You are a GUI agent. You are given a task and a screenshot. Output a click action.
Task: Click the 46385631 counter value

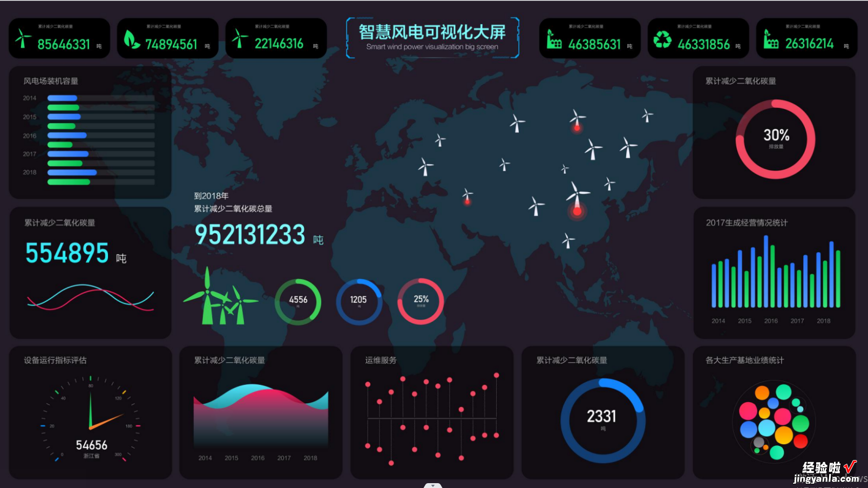click(x=595, y=44)
